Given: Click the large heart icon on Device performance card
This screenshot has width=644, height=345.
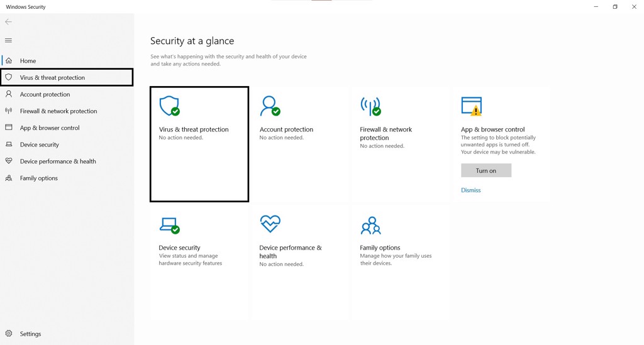Looking at the screenshot, I should 270,224.
